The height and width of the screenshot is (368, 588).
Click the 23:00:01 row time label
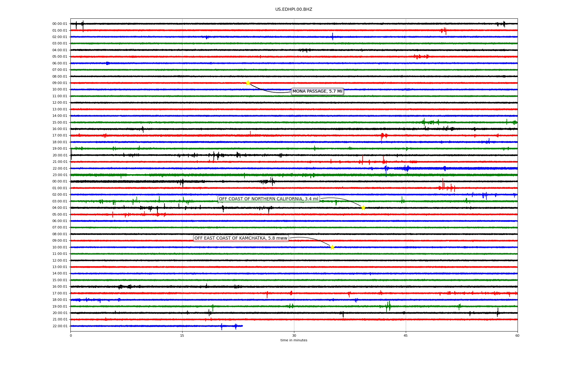coord(60,175)
